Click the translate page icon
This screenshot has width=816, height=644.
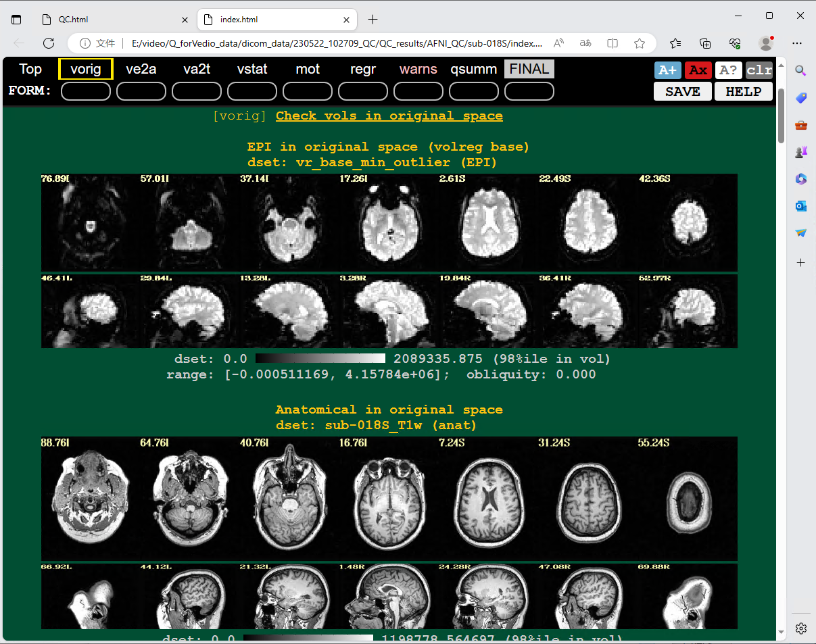click(x=585, y=43)
